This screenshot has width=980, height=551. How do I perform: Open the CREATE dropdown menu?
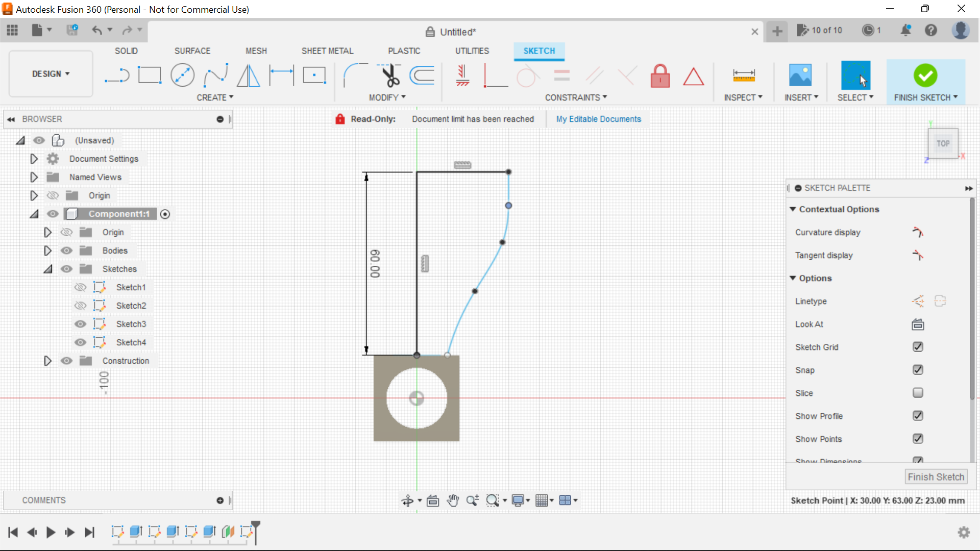pos(215,97)
